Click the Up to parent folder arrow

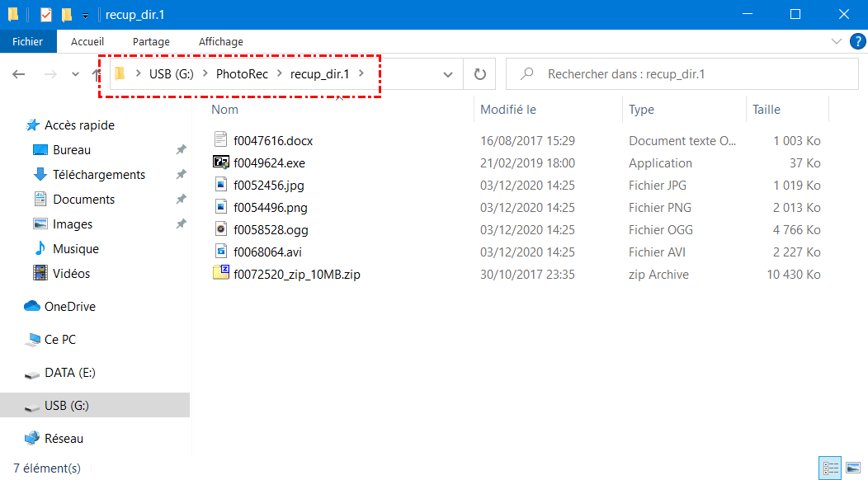pos(97,74)
